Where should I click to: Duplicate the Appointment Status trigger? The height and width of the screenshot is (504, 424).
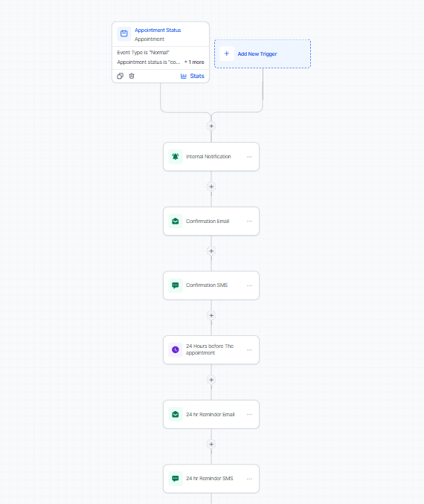click(x=120, y=76)
